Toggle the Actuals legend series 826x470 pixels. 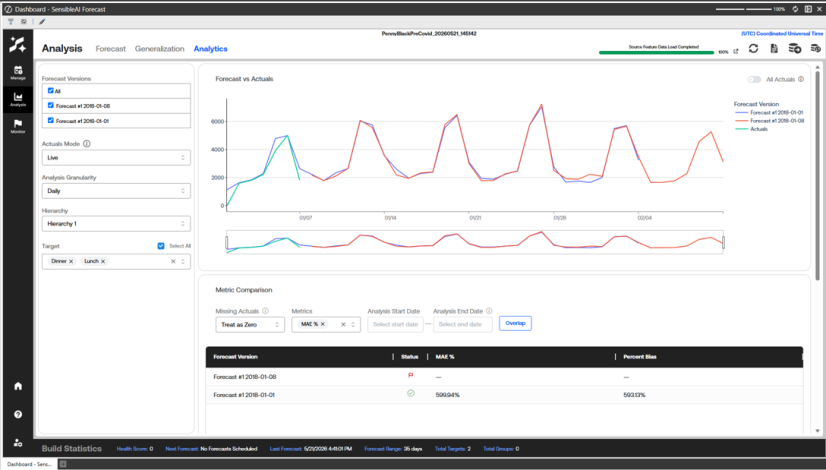(x=752, y=129)
